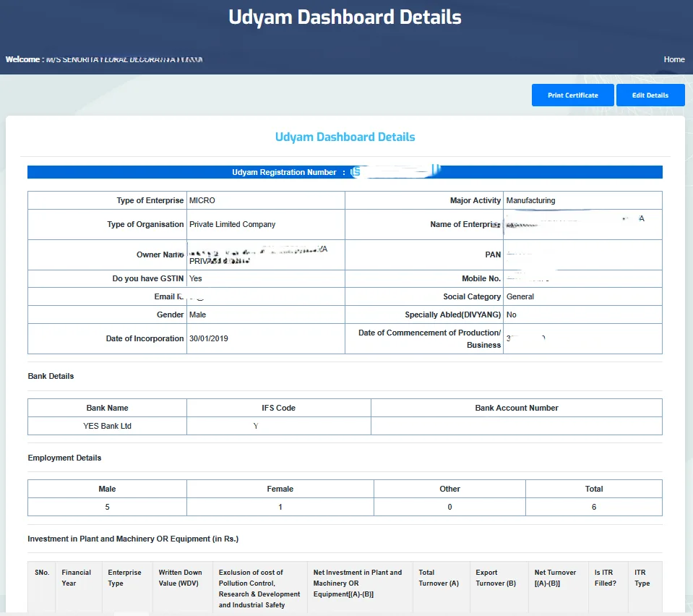Click the Specially Abled(DIVYANG) label
Screen dimensions: 693x616
[452, 315]
